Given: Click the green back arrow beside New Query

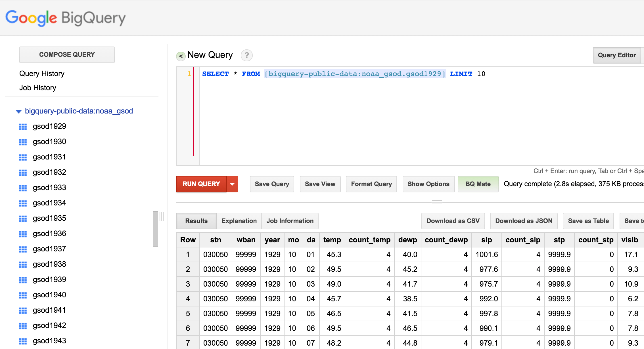Looking at the screenshot, I should [x=181, y=56].
